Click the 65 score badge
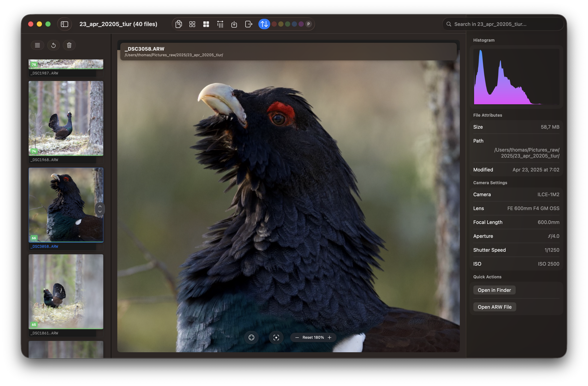The image size is (588, 386). tap(34, 324)
